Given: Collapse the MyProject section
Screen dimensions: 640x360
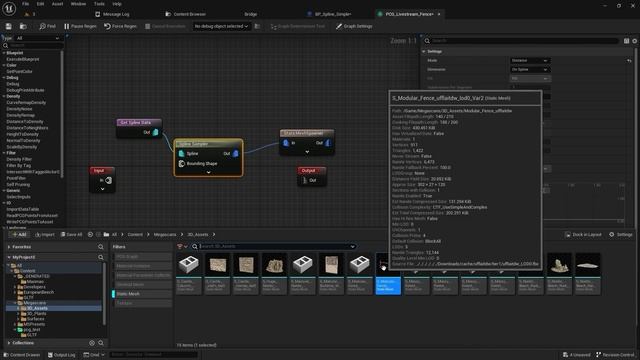Looking at the screenshot, I should click(9, 257).
